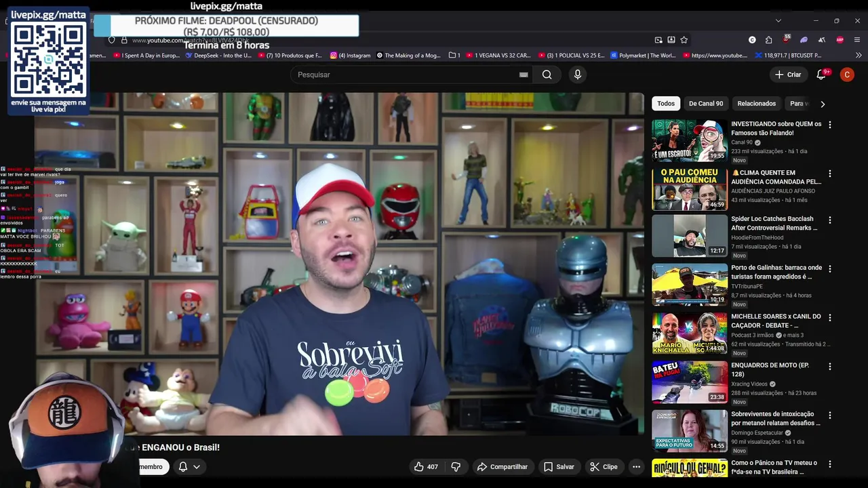Visit TVTribunaPE channel link
The height and width of the screenshot is (488, 868).
coord(747,286)
